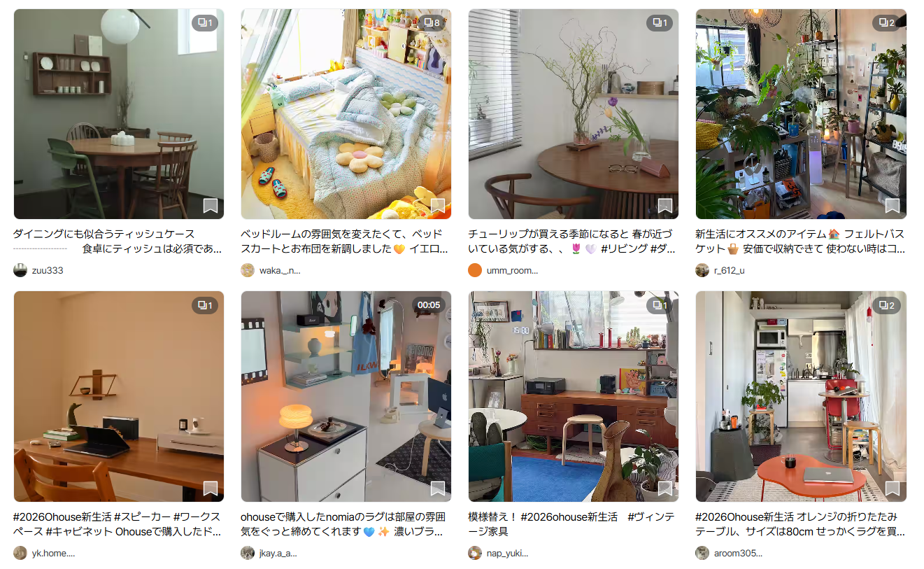Visit yk.home's username link
This screenshot has width=924, height=569.
coord(53,553)
